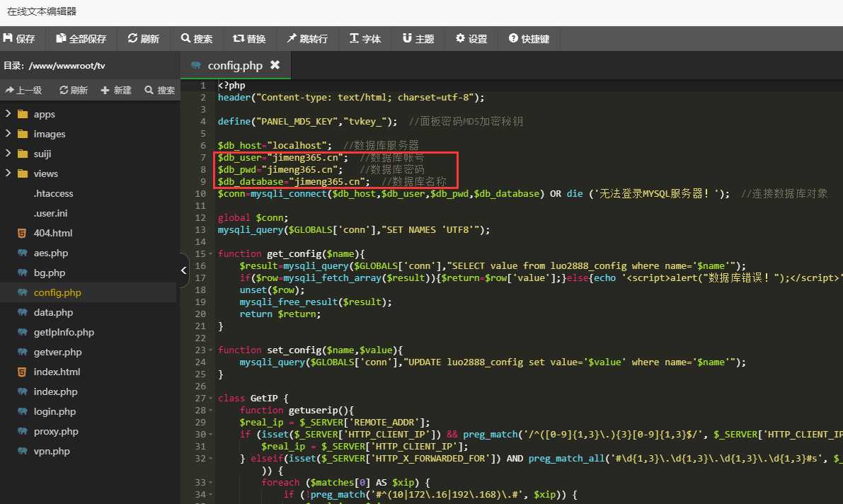This screenshot has width=843, height=504.
Task: Expand the images folder
Action: point(8,134)
